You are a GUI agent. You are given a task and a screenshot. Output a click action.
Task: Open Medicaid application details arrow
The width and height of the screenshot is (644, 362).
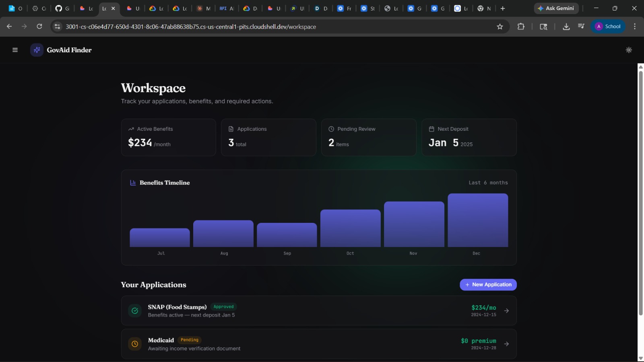[506, 344]
